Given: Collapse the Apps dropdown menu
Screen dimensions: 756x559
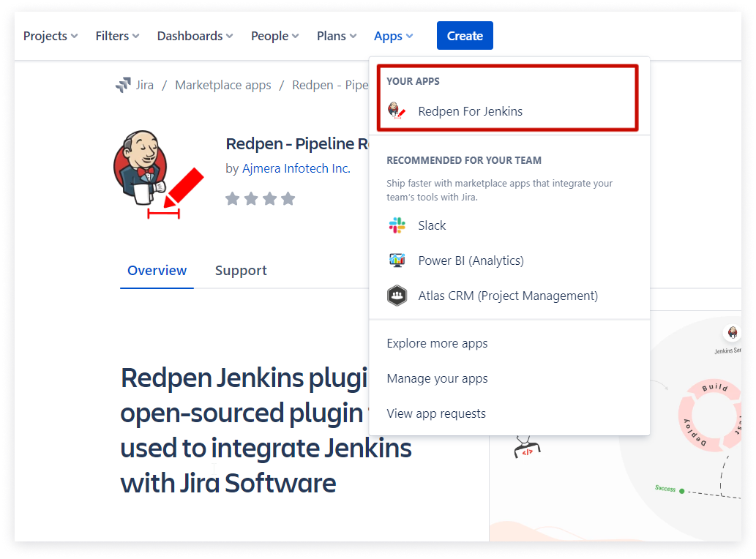Looking at the screenshot, I should pyautogui.click(x=394, y=36).
